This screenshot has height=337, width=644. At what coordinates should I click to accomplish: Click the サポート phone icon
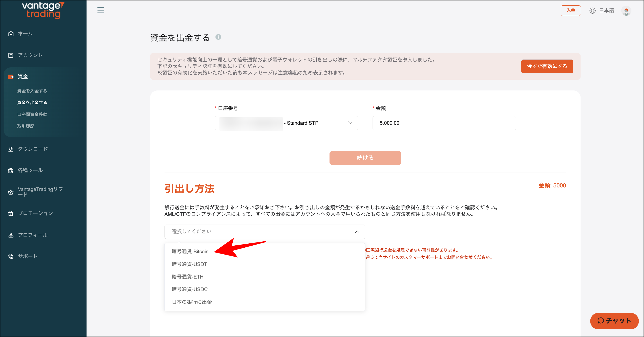click(11, 256)
